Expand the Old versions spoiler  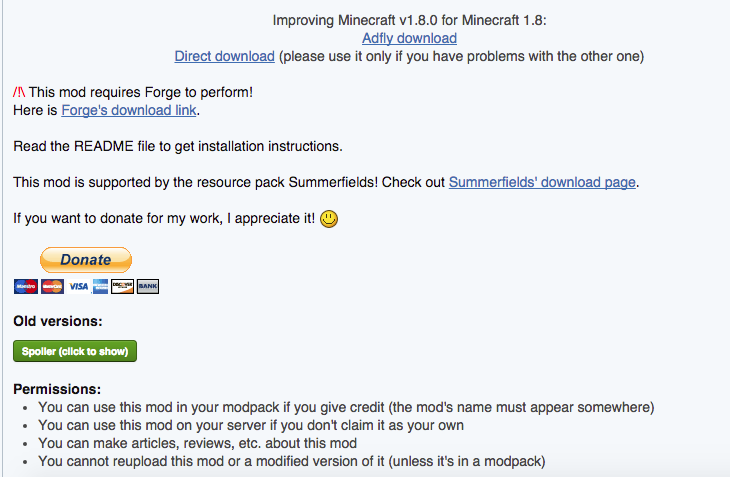click(x=75, y=351)
